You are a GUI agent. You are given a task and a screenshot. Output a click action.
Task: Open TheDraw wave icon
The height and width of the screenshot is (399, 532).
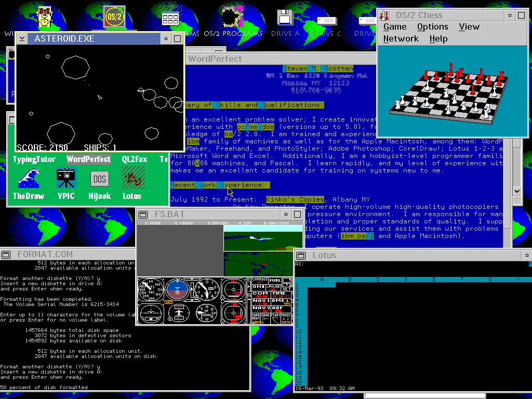click(29, 178)
